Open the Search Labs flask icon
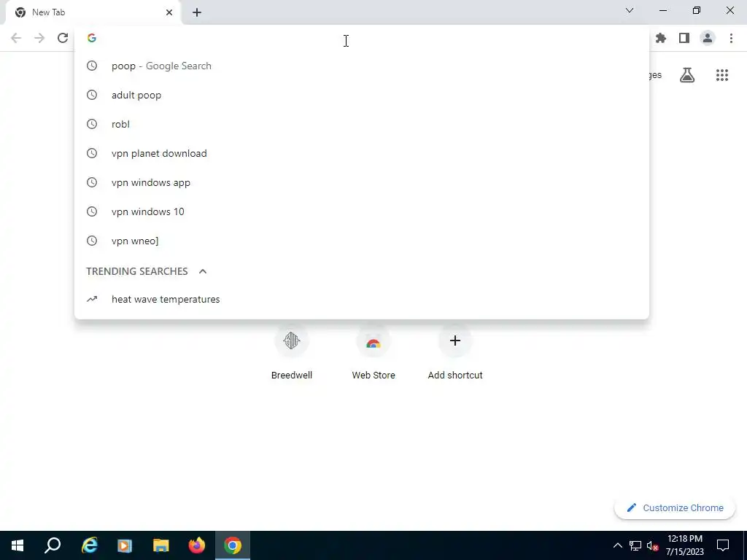 click(x=687, y=75)
